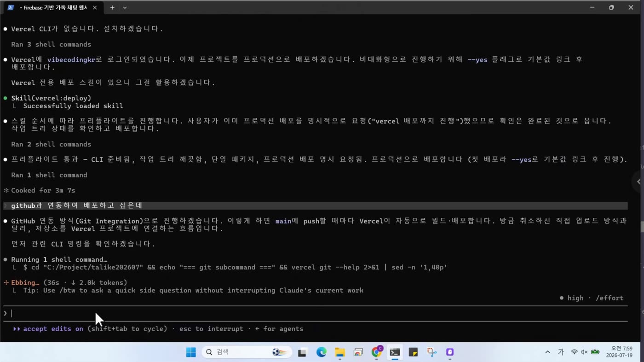Open the clock showing 오전 7:59
This screenshot has height=362, width=644.
click(619, 352)
